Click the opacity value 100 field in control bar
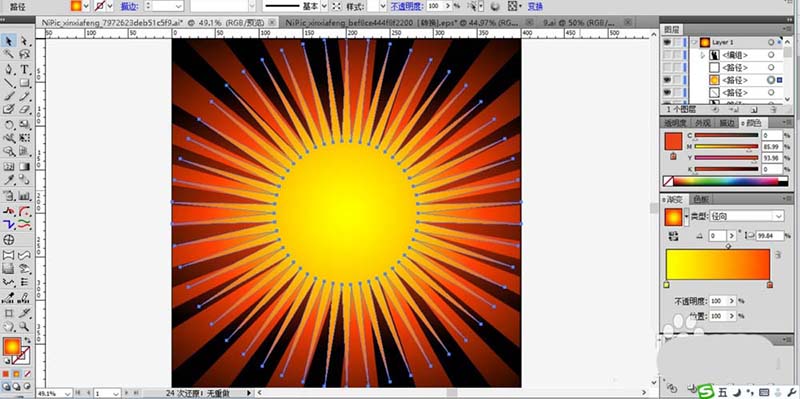Viewport: 800px width, 399px height. click(x=434, y=6)
